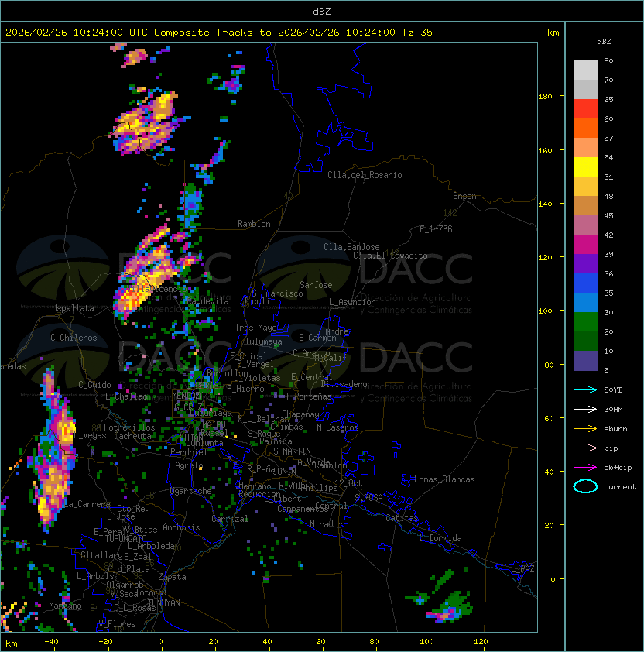Click the 'Encon' map label
644x652 pixels.
[x=464, y=196]
